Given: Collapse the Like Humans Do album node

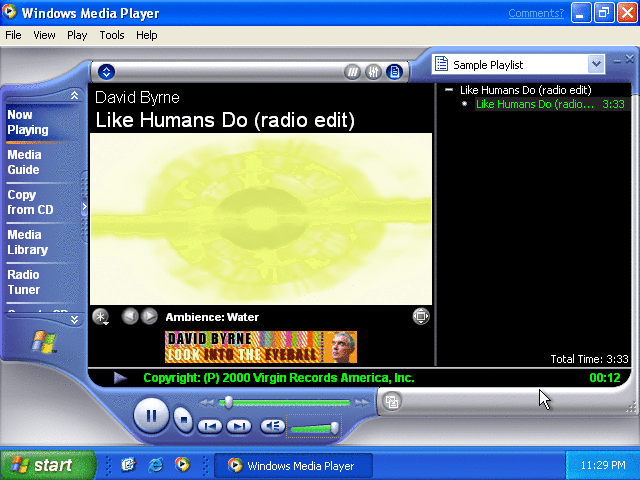Looking at the screenshot, I should pos(449,90).
